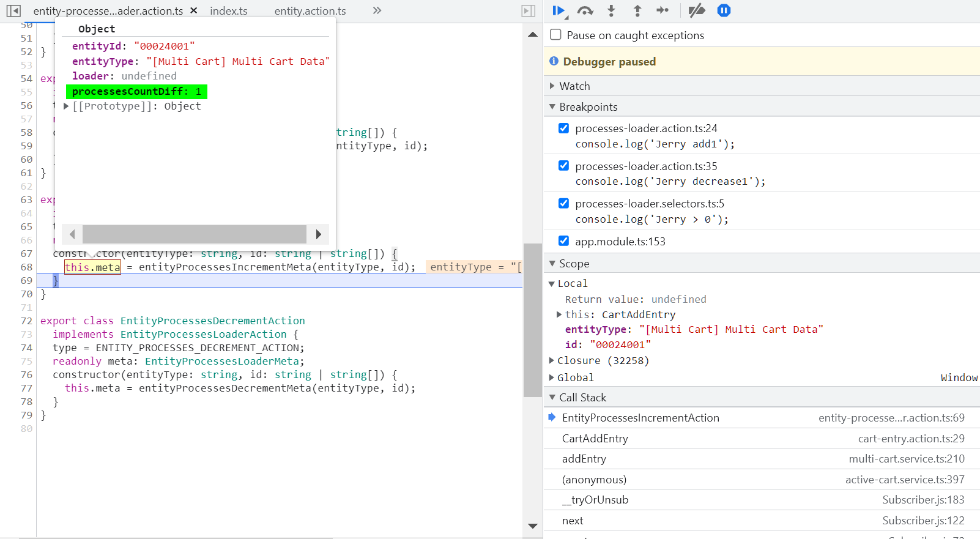
Task: Step over next function call
Action: pos(585,10)
